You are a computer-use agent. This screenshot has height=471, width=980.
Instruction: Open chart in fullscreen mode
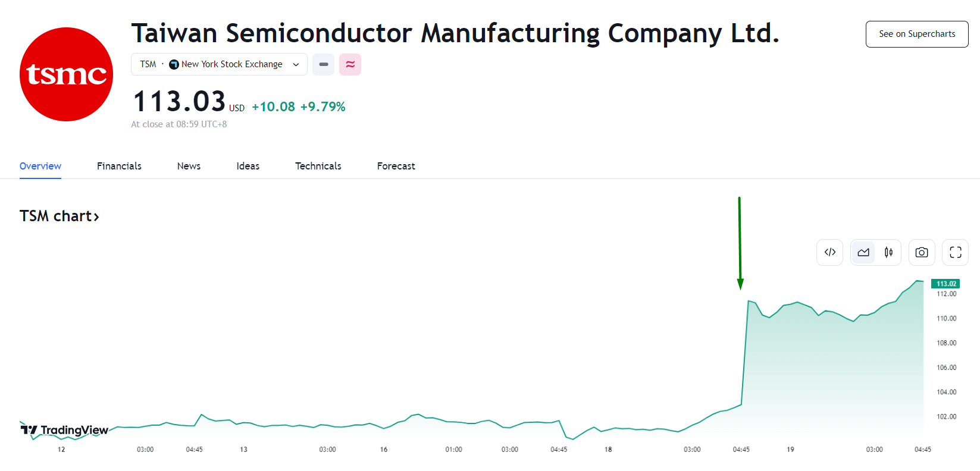pyautogui.click(x=955, y=252)
